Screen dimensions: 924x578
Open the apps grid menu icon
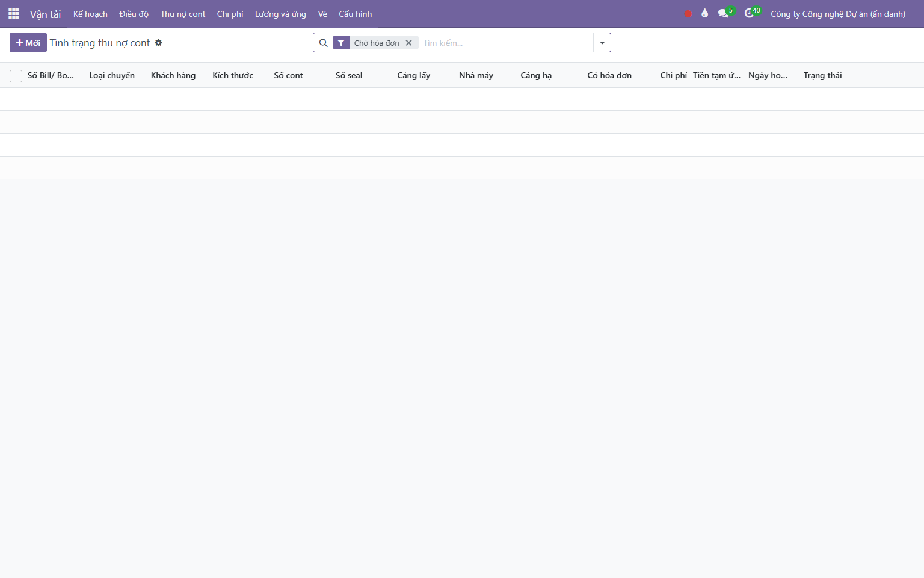14,14
